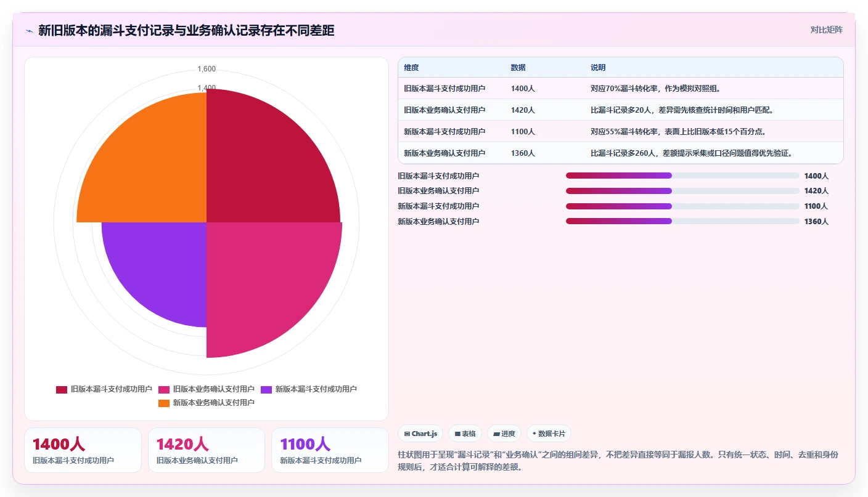The width and height of the screenshot is (868, 497).
Task: Click table row label 旧版本业务确认支付用户
Action: click(x=444, y=110)
